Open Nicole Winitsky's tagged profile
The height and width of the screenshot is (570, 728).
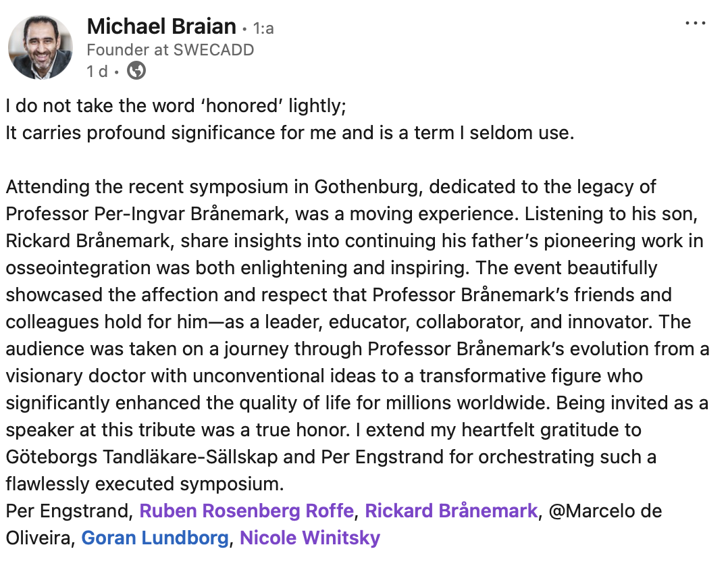[310, 538]
